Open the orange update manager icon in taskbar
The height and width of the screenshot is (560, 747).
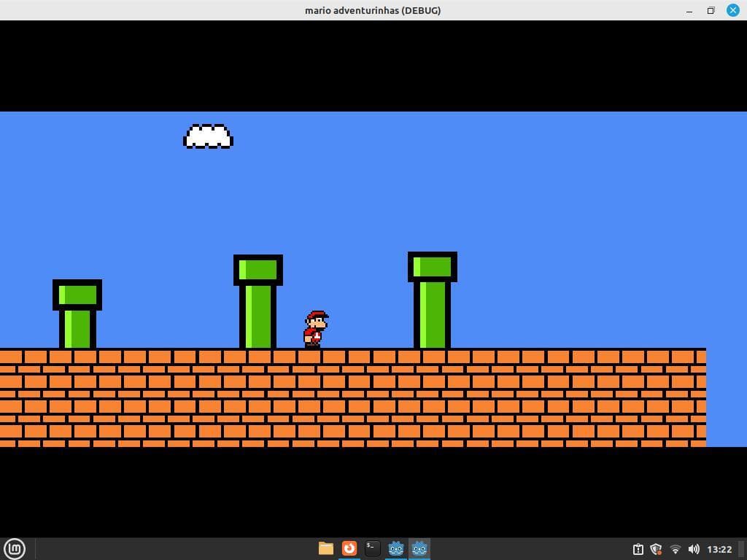click(x=349, y=548)
